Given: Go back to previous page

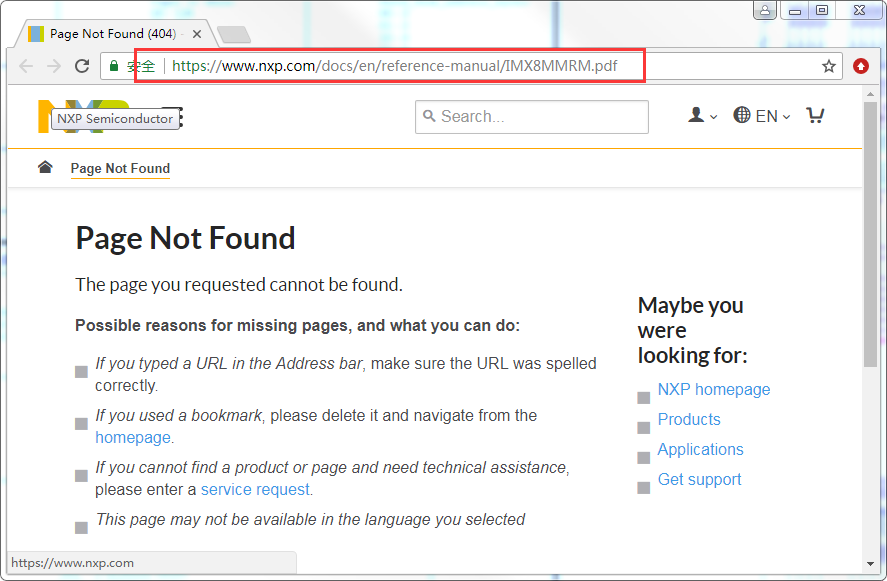Looking at the screenshot, I should [x=26, y=66].
